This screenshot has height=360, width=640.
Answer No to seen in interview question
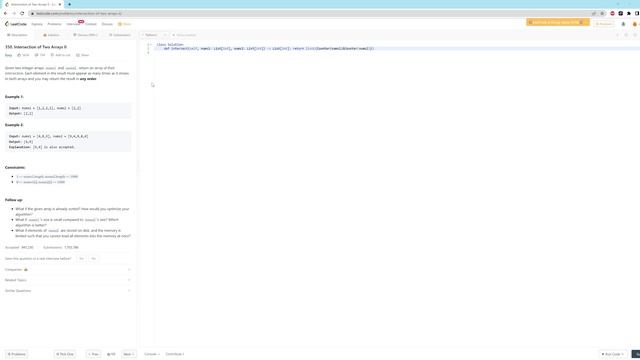click(93, 259)
